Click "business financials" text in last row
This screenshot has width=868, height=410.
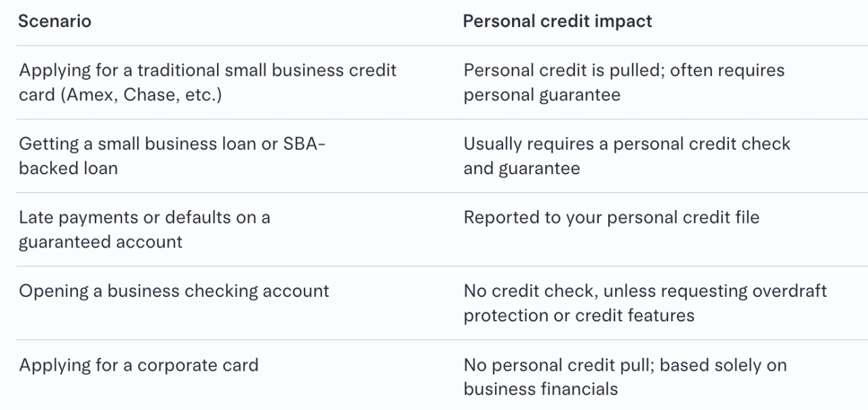tap(540, 390)
